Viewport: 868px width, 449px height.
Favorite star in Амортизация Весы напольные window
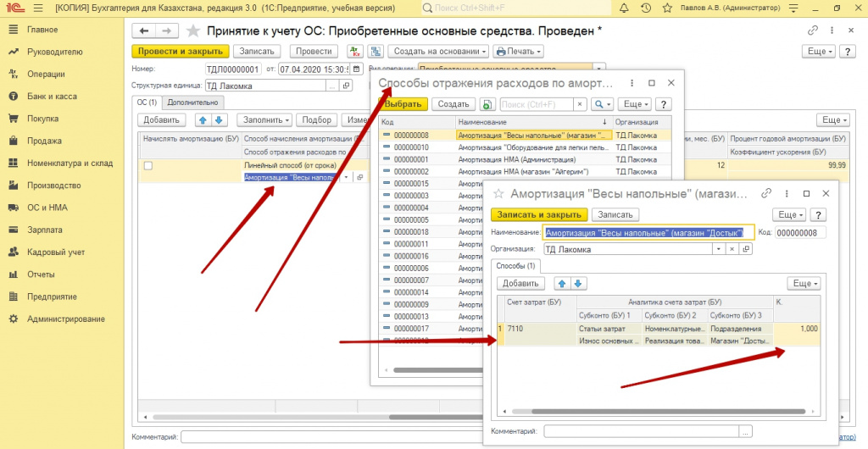pyautogui.click(x=498, y=194)
